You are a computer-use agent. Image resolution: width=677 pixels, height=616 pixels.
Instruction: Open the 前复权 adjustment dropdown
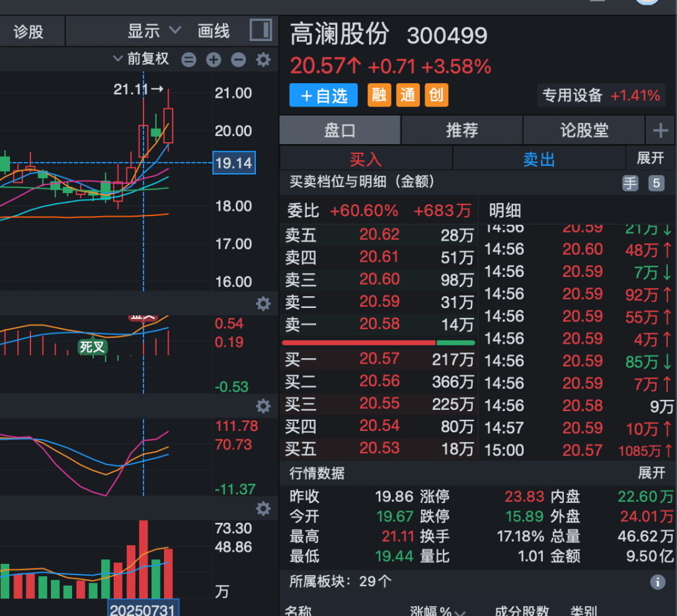click(x=141, y=59)
